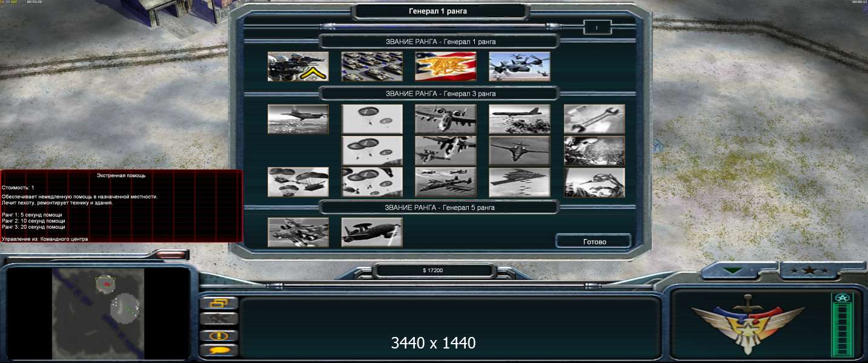868x363 pixels.
Task: Select the tank formation power icon
Action: coord(372,67)
